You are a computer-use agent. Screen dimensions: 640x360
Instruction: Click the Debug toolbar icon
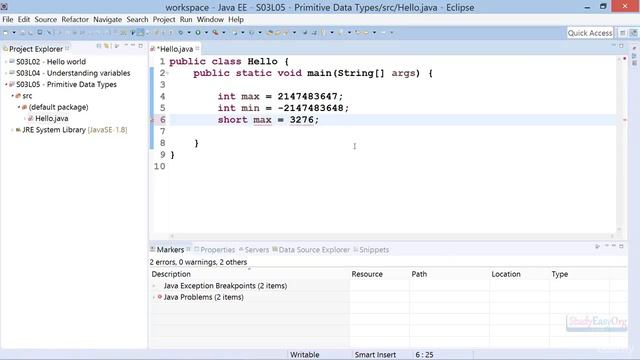[180, 33]
